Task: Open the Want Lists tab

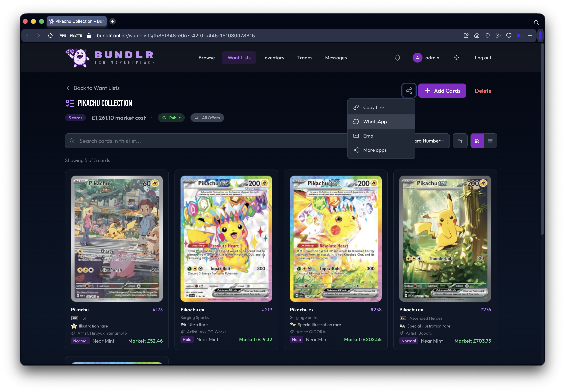Action: tap(239, 58)
